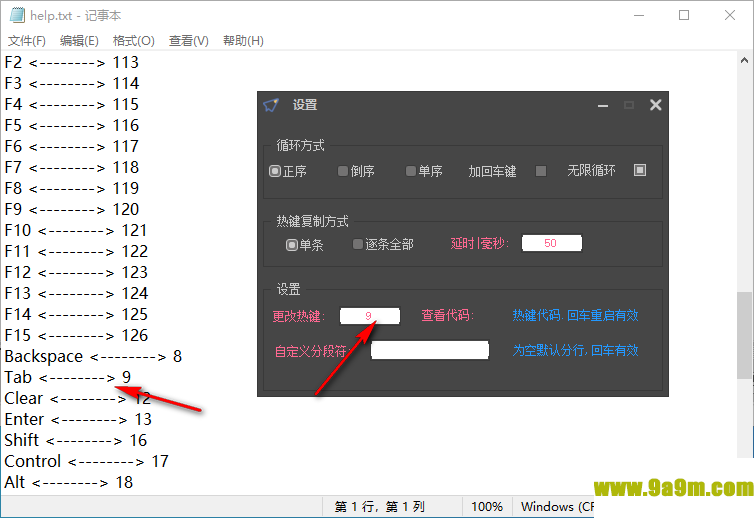This screenshot has height=518, width=754.
Task: Click the F13 <--------> 124 line
Action: pyautogui.click(x=76, y=294)
